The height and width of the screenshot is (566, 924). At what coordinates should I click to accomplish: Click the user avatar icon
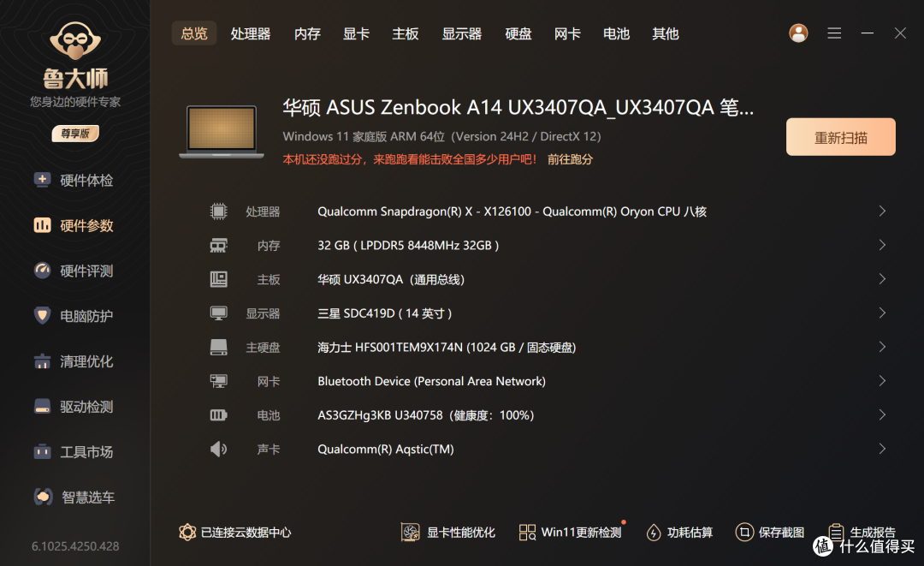click(798, 33)
